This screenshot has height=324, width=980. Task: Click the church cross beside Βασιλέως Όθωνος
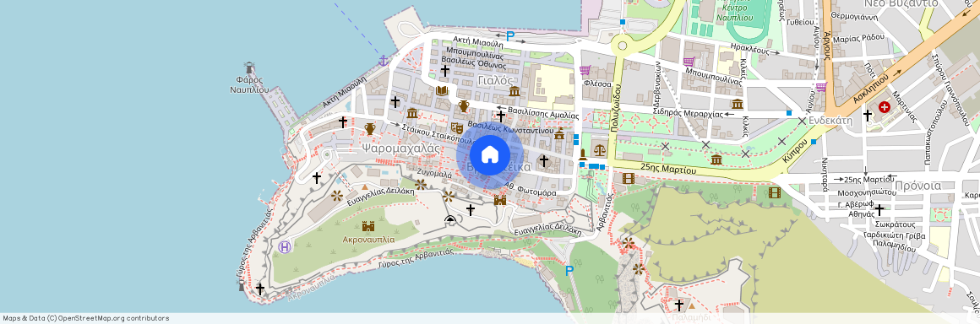point(445,71)
